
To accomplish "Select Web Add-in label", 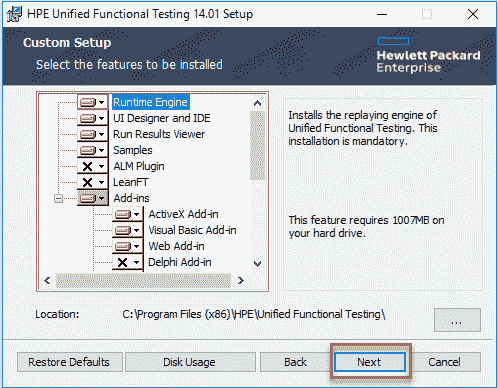I will (176, 246).
